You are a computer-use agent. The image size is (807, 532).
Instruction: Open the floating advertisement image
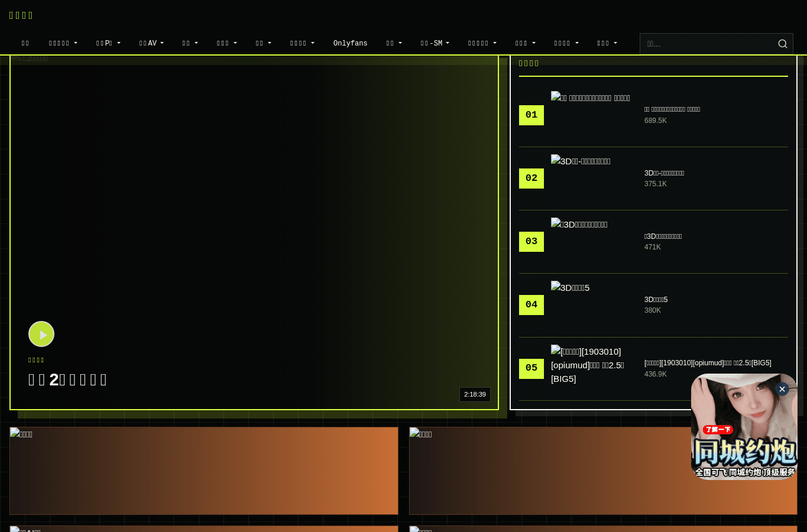tap(744, 427)
